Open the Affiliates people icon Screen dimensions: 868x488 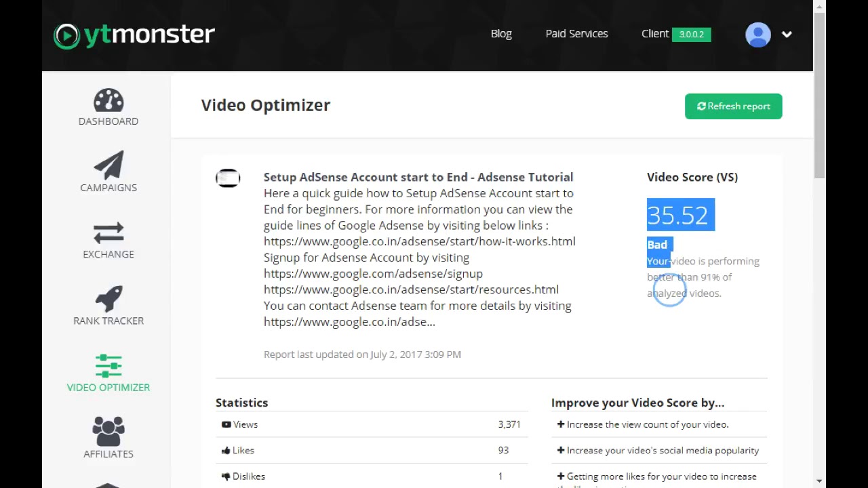pyautogui.click(x=108, y=432)
